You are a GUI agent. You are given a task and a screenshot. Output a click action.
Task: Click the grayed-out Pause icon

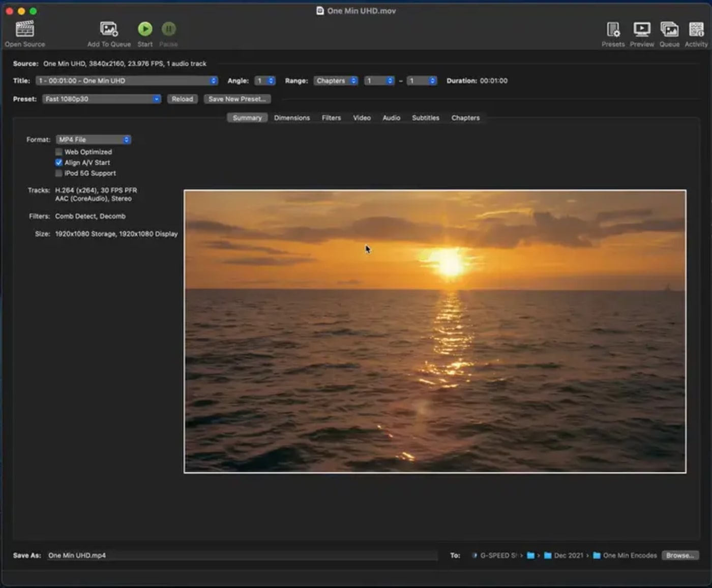[x=168, y=29]
